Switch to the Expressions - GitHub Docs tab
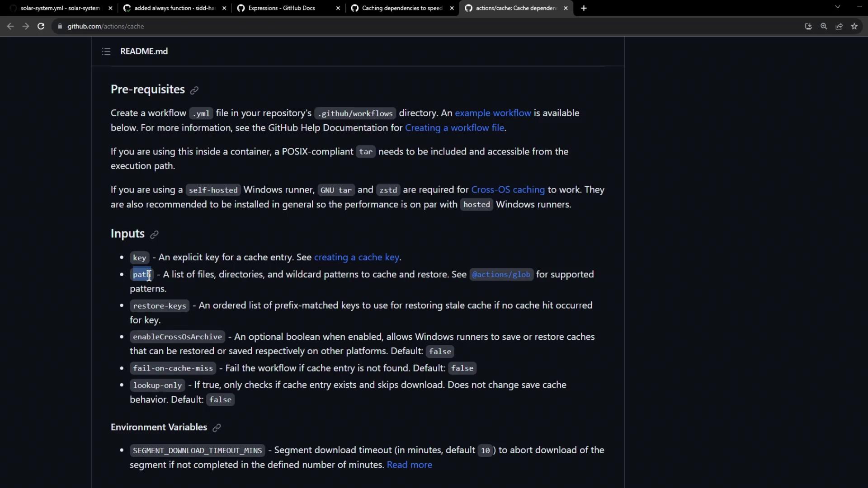Image resolution: width=868 pixels, height=488 pixels. click(281, 8)
